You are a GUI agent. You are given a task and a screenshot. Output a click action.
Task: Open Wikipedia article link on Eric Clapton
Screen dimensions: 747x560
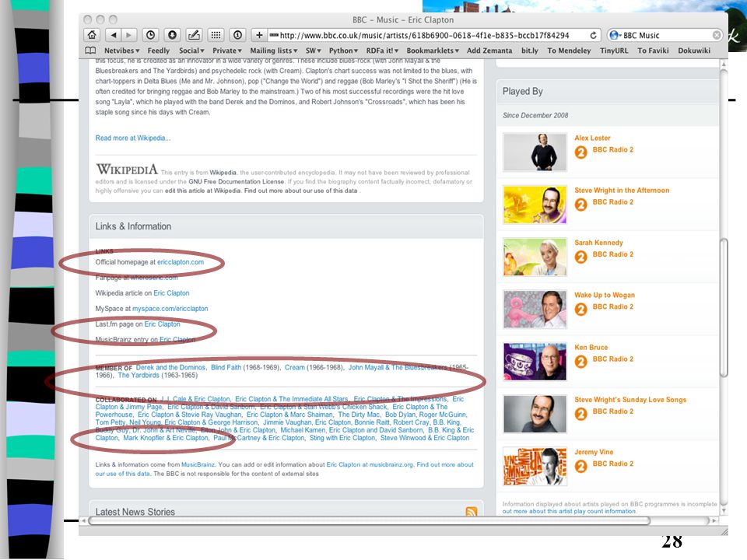pyautogui.click(x=171, y=293)
